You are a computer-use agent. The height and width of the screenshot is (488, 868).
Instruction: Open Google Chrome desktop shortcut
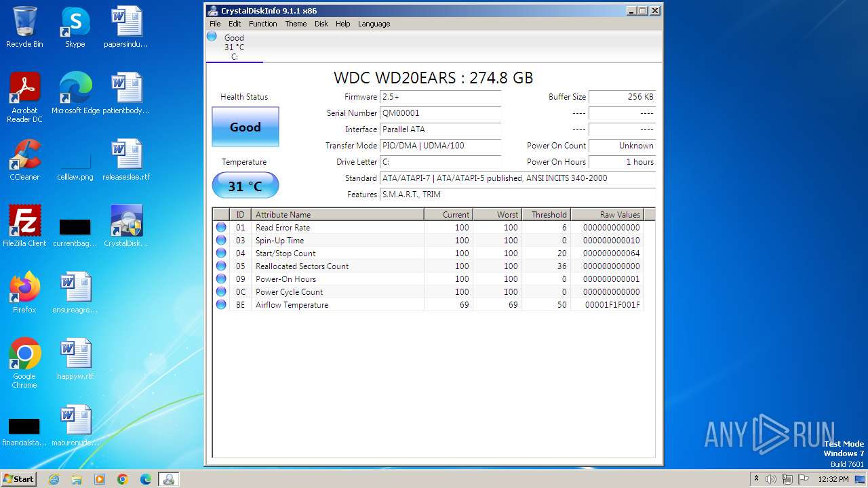(x=24, y=363)
